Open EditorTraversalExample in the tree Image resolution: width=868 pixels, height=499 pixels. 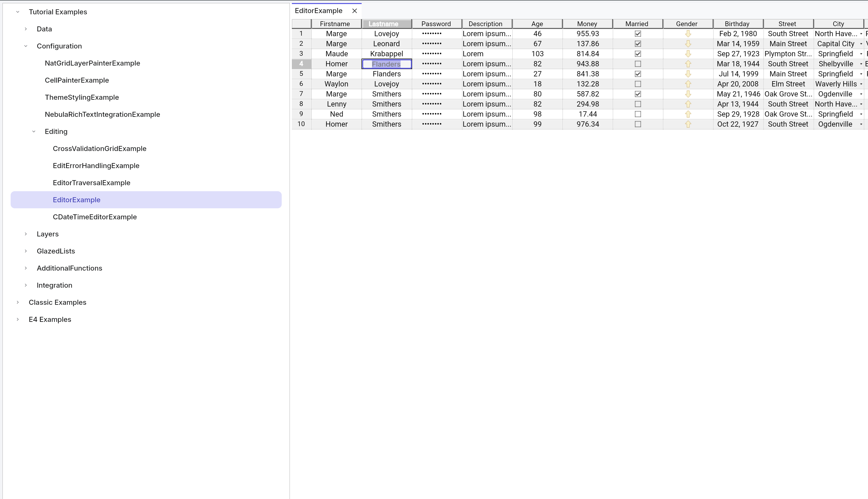click(x=91, y=183)
